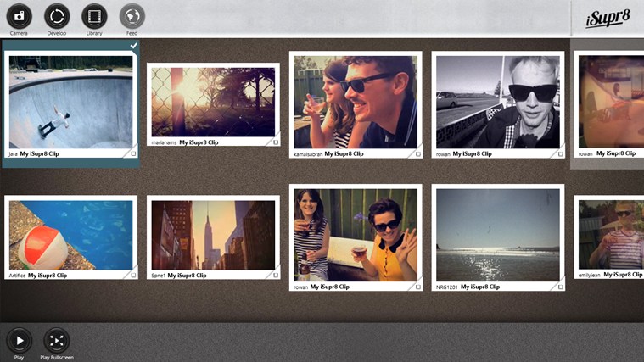Viewport: 644px width, 362px height.
Task: Select the two women toasting drinks thumbnail
Action: tap(356, 235)
